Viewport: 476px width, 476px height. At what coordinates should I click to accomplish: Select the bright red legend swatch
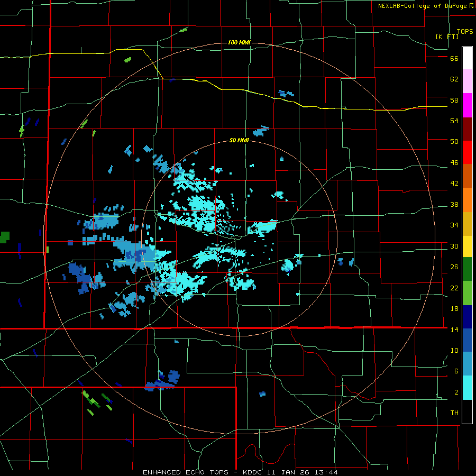pyautogui.click(x=467, y=152)
